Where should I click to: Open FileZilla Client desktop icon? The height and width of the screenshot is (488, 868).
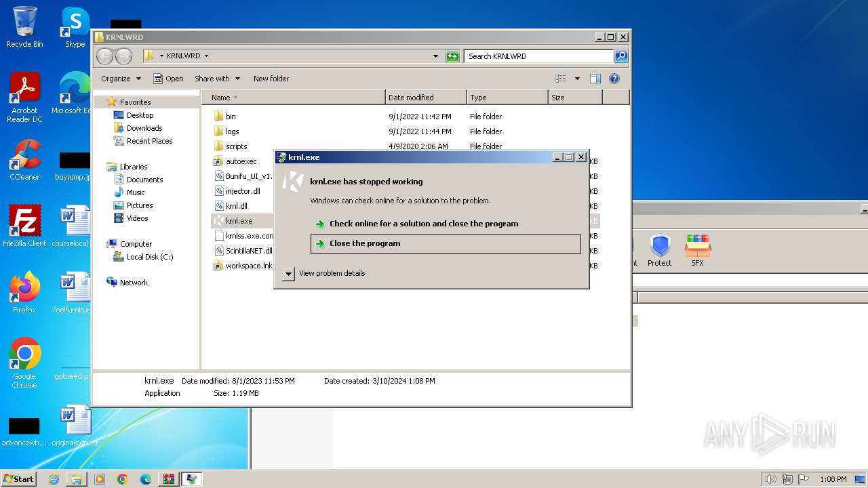tap(24, 226)
